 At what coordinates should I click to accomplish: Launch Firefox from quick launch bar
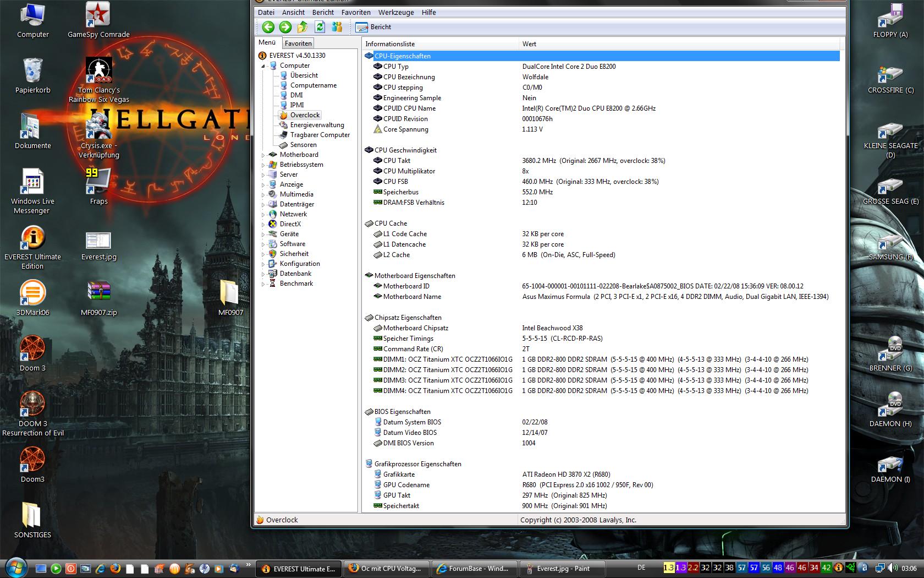pos(115,569)
